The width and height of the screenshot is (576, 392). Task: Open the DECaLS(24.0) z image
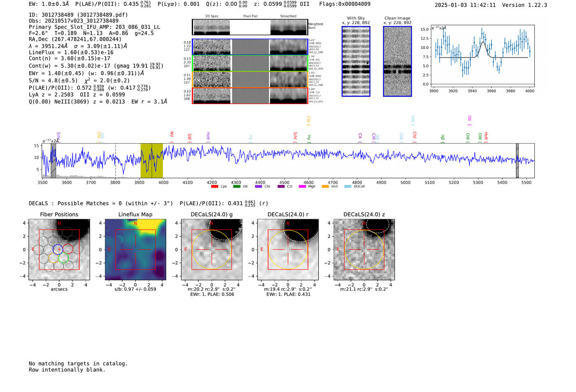pos(364,250)
